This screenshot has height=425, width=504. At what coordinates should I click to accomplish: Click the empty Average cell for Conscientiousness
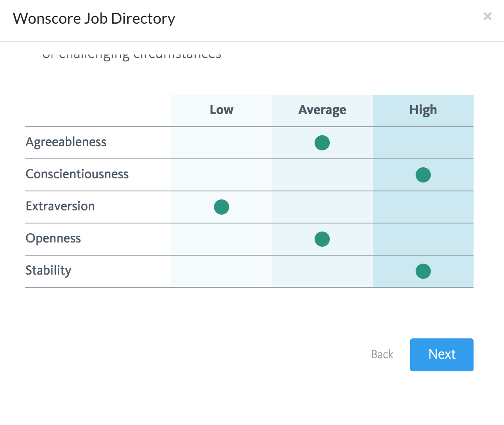322,175
